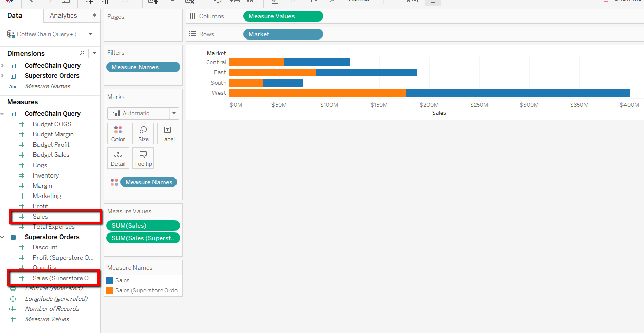Click the Detail button in the Marks card
This screenshot has width=644, height=333.
(x=118, y=158)
